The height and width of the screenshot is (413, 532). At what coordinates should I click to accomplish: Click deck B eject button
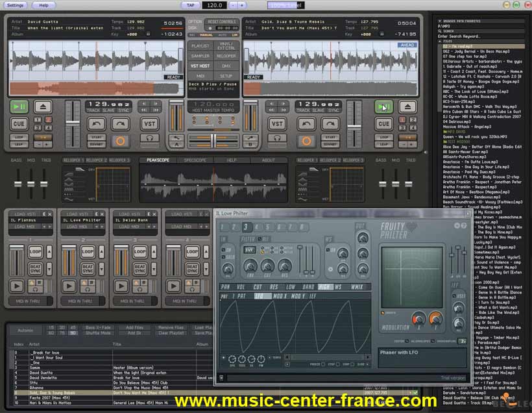(x=407, y=106)
